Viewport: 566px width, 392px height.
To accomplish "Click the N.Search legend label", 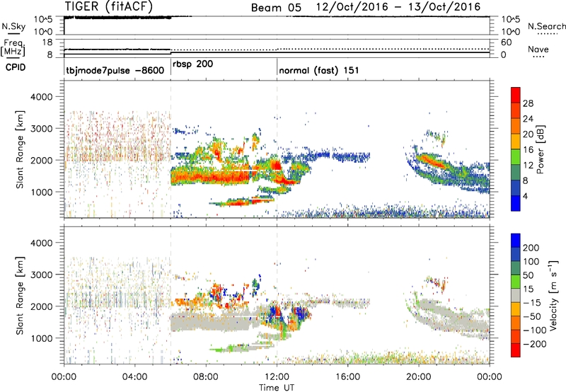I will coord(547,26).
